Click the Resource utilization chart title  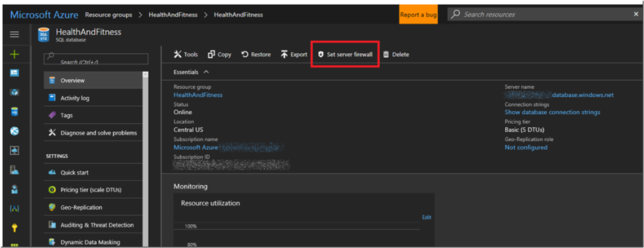point(210,203)
